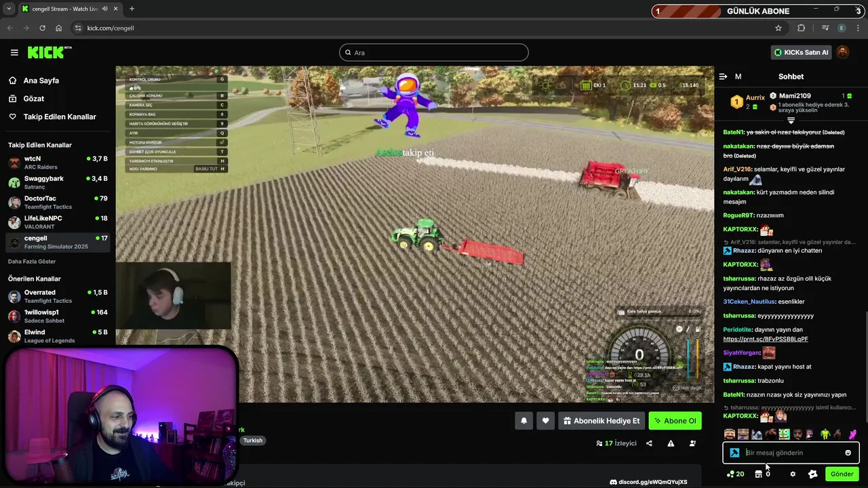Report the stream with warning icon
The width and height of the screenshot is (868, 488).
coord(671,443)
